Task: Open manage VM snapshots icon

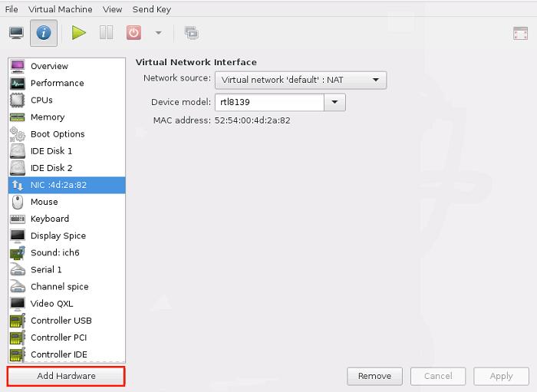Action: (192, 33)
